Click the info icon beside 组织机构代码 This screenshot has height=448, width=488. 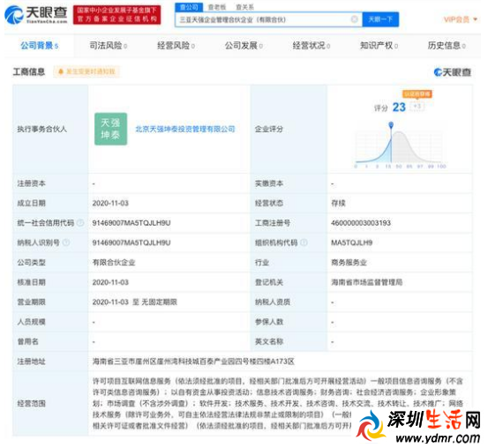pyautogui.click(x=304, y=243)
